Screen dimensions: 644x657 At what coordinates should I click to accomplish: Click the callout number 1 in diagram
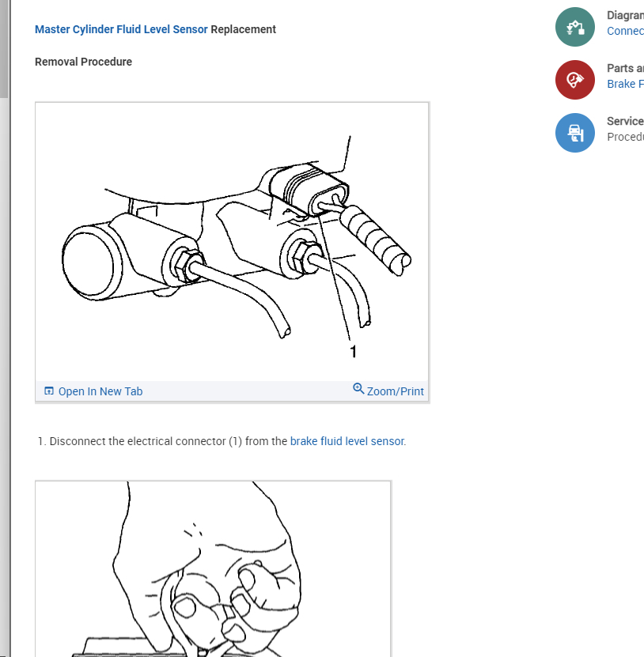pyautogui.click(x=354, y=351)
